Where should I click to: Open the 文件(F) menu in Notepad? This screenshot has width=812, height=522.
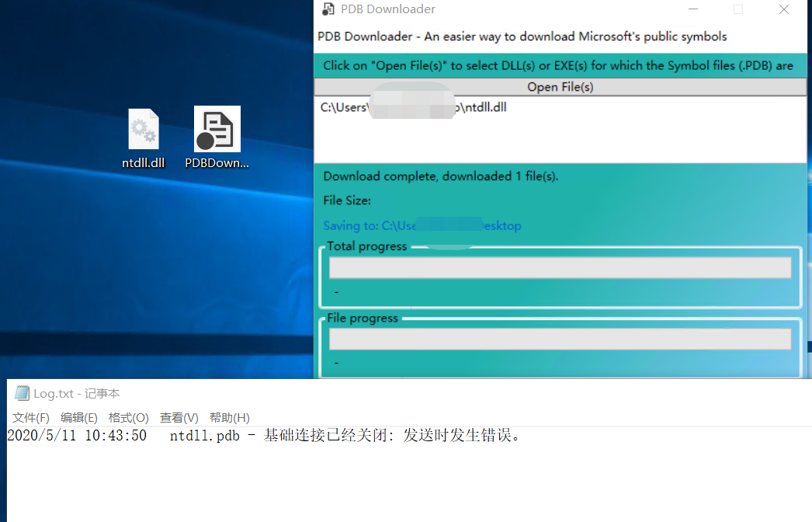click(x=30, y=418)
